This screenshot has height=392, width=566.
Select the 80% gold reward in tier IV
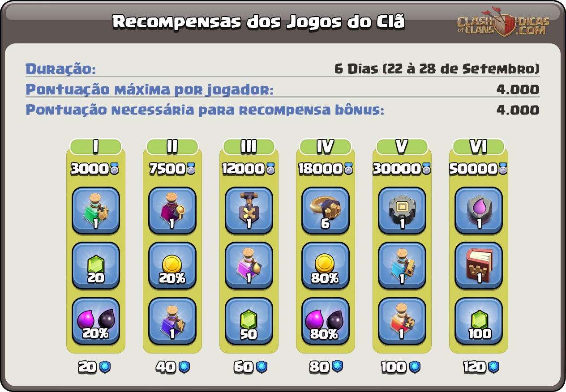(326, 266)
